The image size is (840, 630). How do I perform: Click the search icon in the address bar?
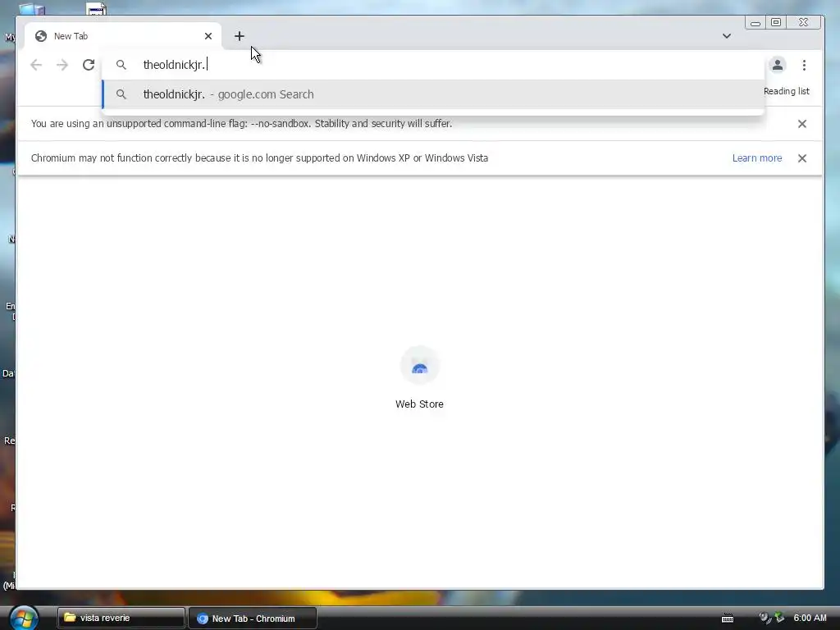click(121, 65)
